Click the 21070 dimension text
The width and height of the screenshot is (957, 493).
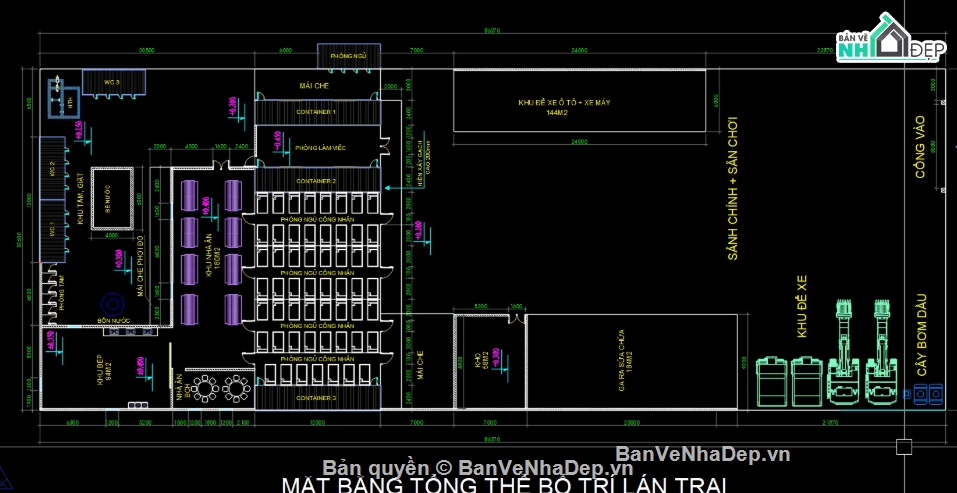coord(831,422)
